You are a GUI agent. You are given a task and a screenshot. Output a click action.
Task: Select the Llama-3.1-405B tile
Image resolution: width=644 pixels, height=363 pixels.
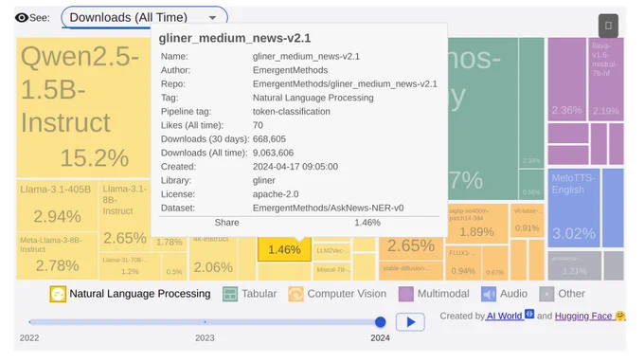[x=57, y=206]
